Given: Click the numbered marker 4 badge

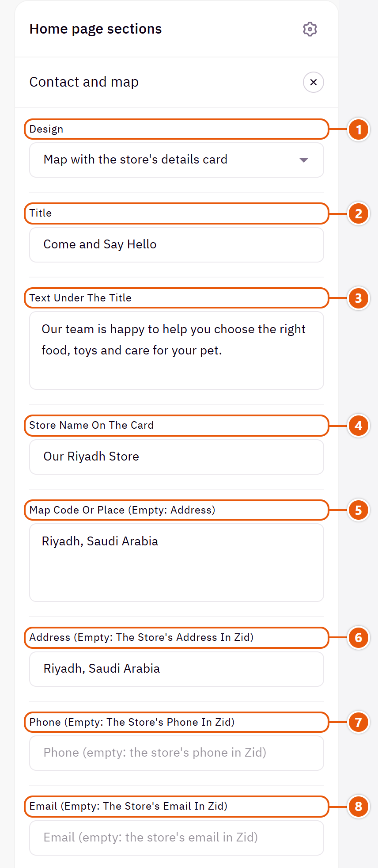Looking at the screenshot, I should pyautogui.click(x=359, y=426).
